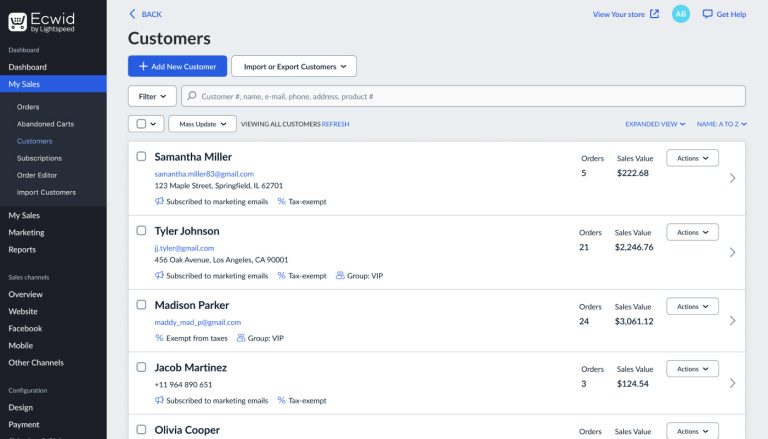Viewport: 768px width, 439px height.
Task: Select Jacob Martinez's checkbox
Action: pos(141,367)
